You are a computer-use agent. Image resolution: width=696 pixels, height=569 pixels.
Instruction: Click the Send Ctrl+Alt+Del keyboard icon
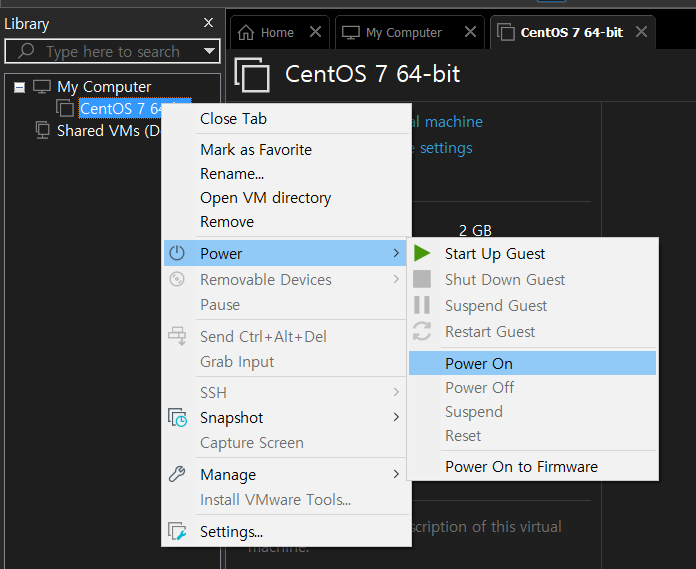[177, 336]
